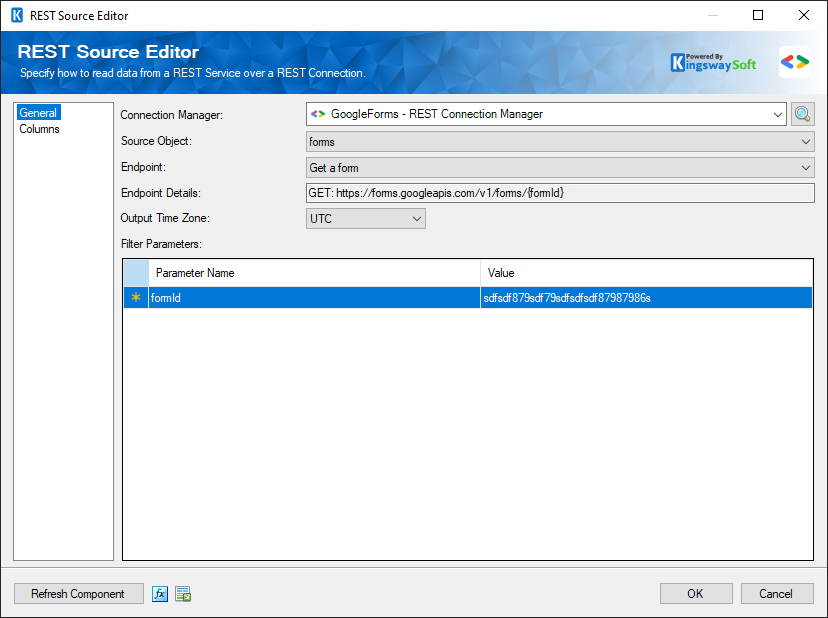This screenshot has height=618, width=828.
Task: Open the expression fx editor icon
Action: (x=160, y=594)
